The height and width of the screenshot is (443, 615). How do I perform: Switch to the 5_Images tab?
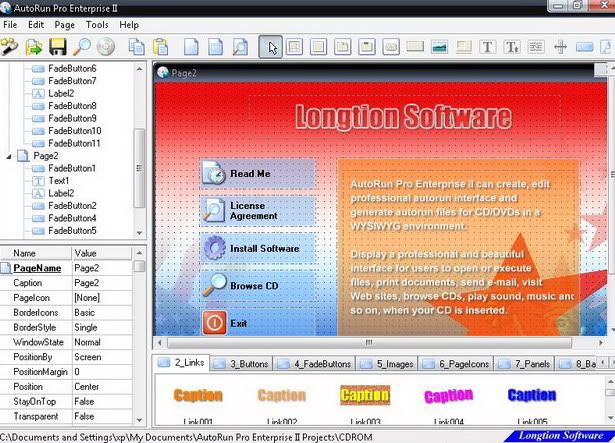pyautogui.click(x=387, y=364)
